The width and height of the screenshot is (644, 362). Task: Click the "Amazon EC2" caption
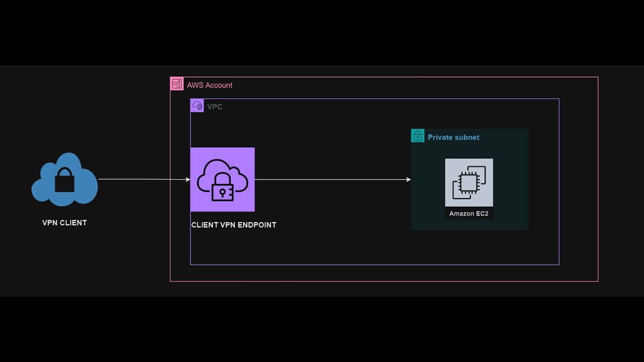tap(469, 214)
